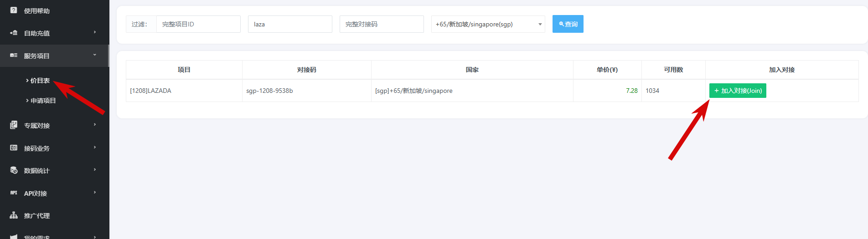Click the 项目 column header
868x239 pixels.
184,70
